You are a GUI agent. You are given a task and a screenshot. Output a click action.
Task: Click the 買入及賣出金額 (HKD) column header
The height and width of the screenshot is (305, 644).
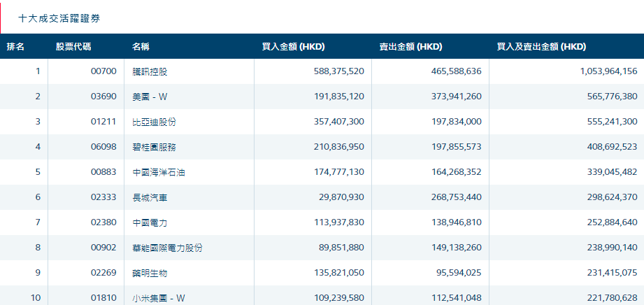click(x=541, y=47)
